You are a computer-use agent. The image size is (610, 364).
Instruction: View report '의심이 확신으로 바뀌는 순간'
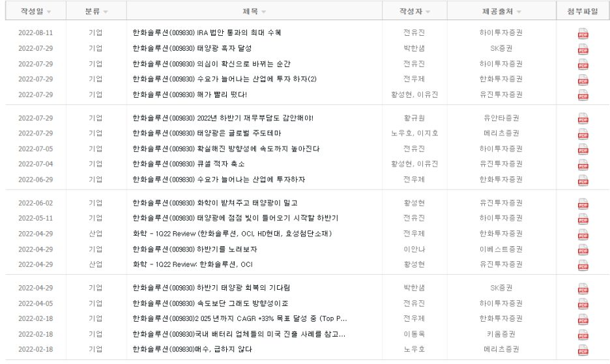(211, 64)
